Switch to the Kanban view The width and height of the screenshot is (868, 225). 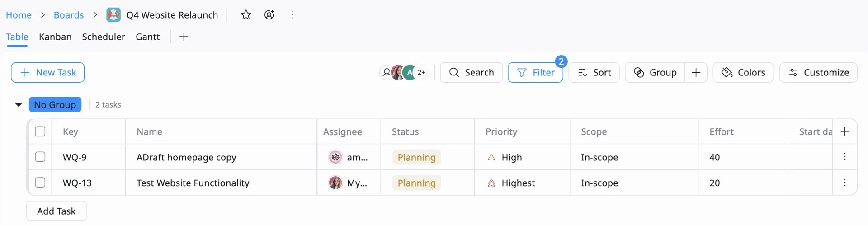55,37
